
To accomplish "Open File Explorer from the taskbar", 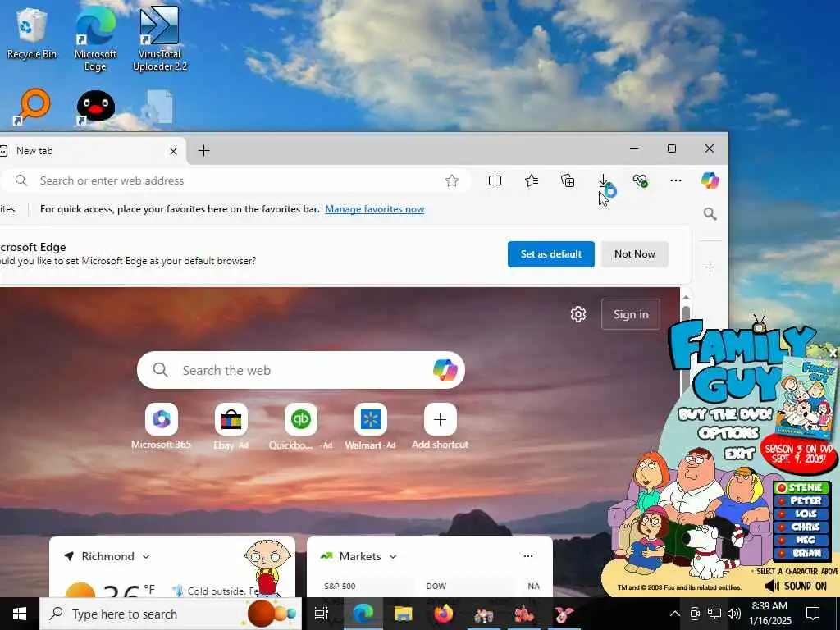I will 403,614.
